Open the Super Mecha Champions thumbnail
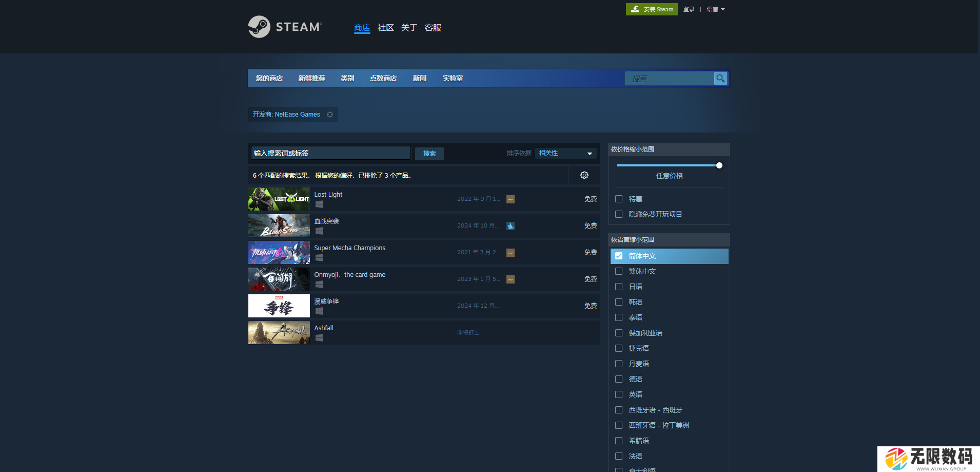This screenshot has width=980, height=472. point(279,253)
